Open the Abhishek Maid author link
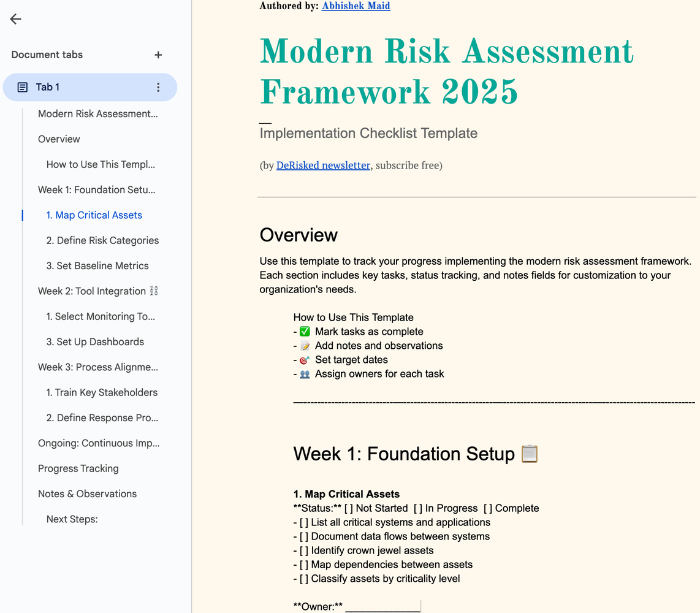700x613 pixels. coord(356,6)
